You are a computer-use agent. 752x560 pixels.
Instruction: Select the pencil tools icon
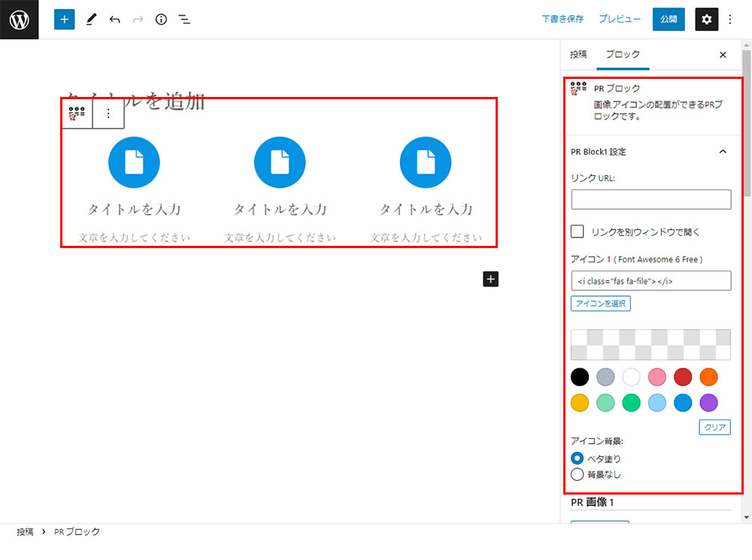tap(91, 20)
